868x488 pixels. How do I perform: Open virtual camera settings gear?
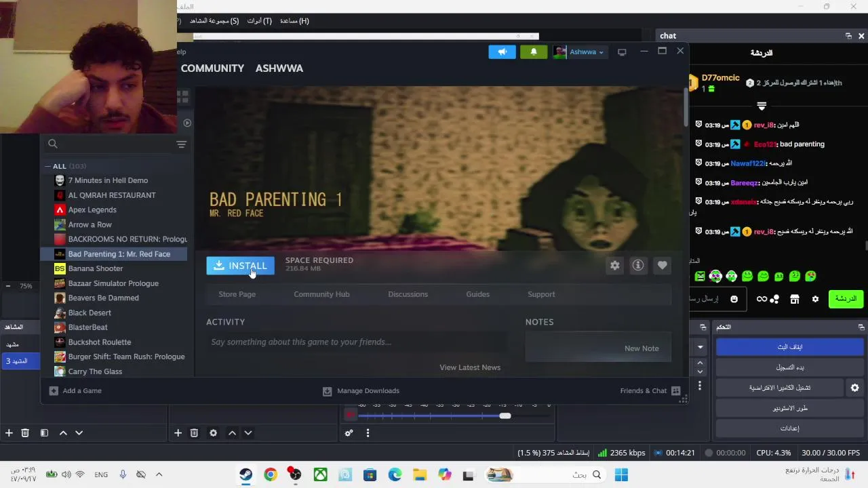854,388
